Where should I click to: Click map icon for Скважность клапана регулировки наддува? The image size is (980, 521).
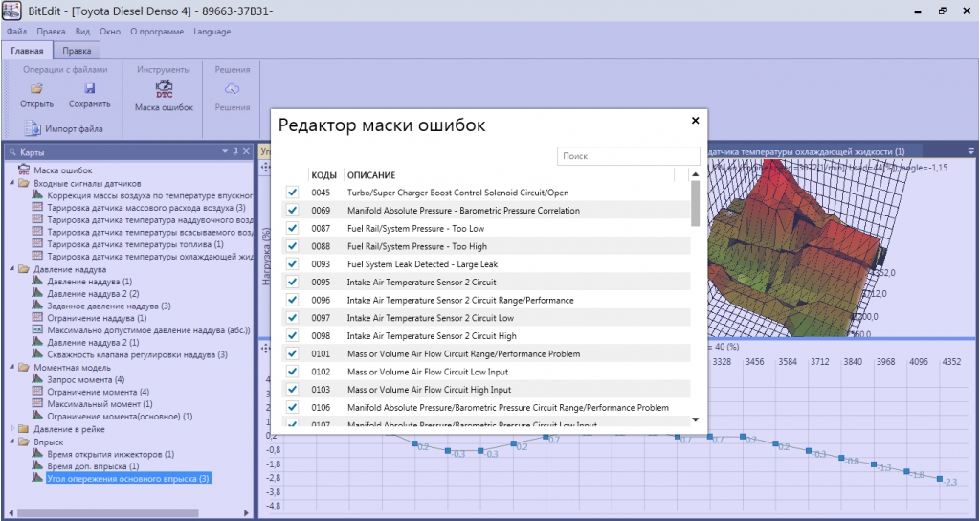[x=37, y=354]
